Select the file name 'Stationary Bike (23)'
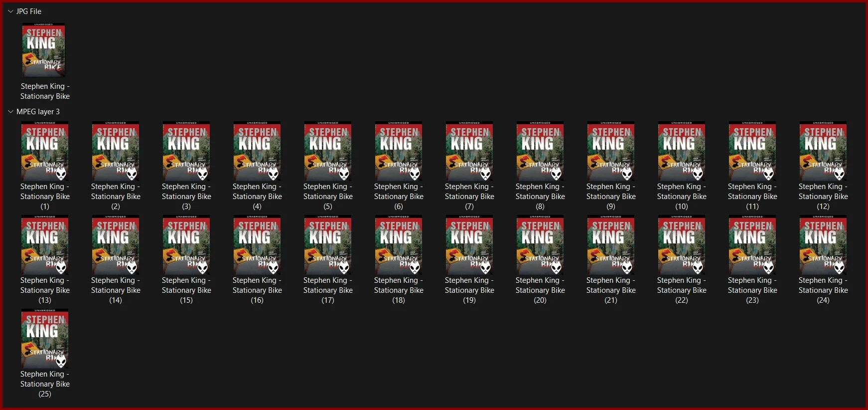This screenshot has width=868, height=410. click(752, 290)
